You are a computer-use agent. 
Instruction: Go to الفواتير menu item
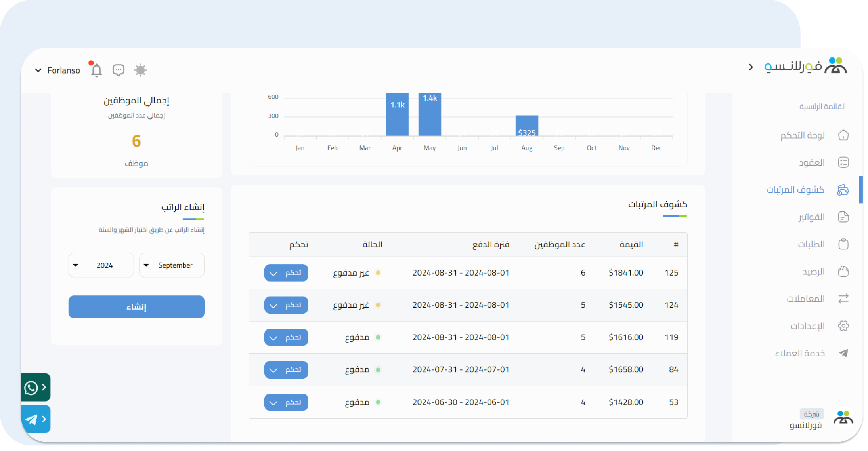[x=811, y=217]
